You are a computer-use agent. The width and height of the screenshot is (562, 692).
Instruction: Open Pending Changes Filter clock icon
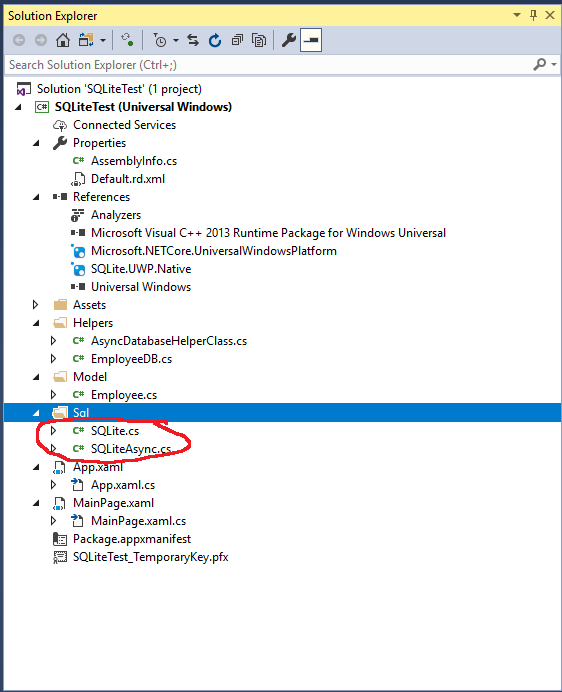pyautogui.click(x=160, y=40)
